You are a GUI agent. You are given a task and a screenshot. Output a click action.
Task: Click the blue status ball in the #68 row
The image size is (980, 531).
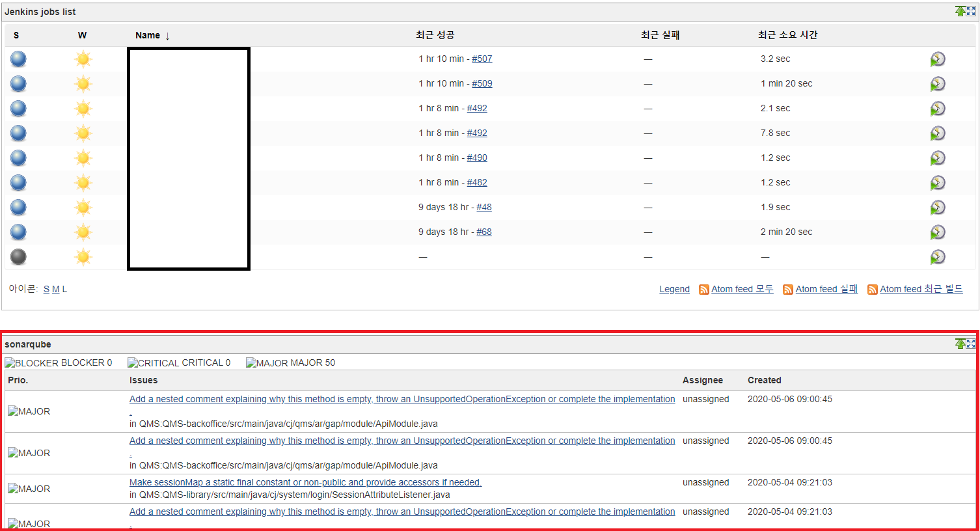pos(18,232)
